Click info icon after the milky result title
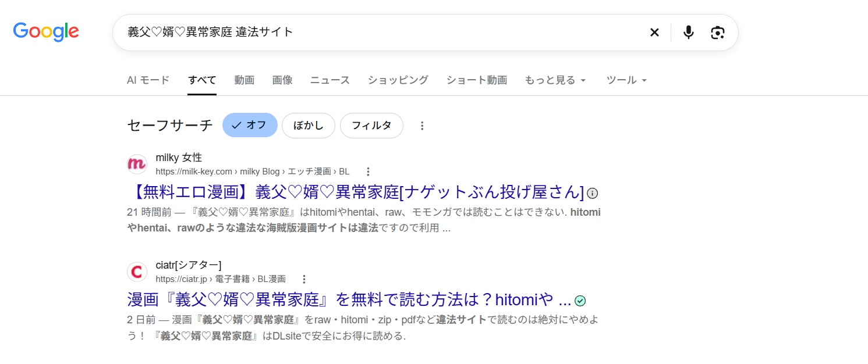Image resolution: width=868 pixels, height=364 pixels. [593, 193]
